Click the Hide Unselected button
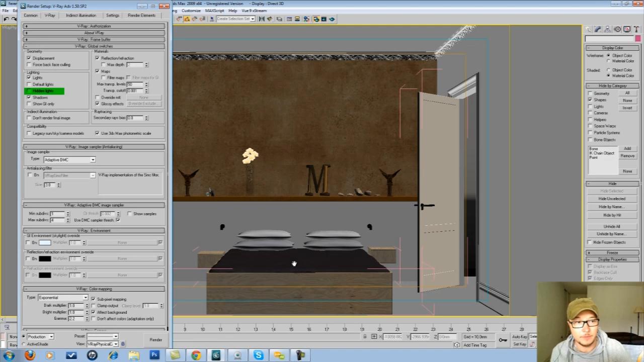 pos(612,199)
